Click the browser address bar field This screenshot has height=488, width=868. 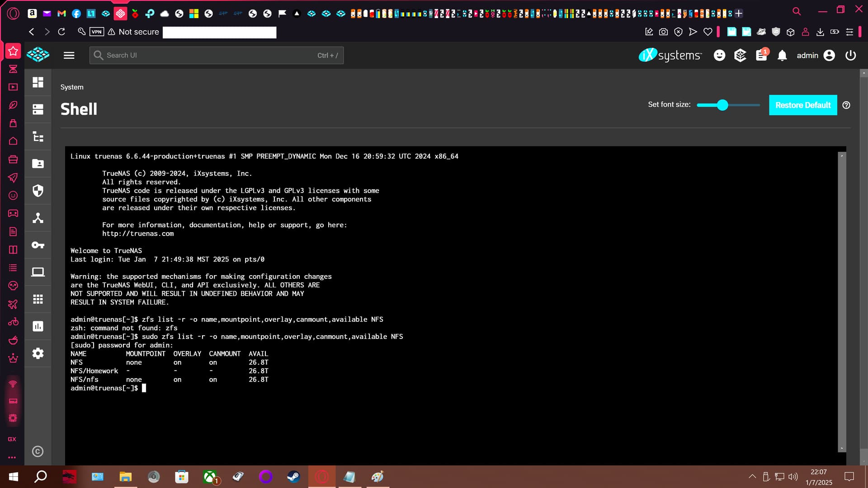(219, 32)
